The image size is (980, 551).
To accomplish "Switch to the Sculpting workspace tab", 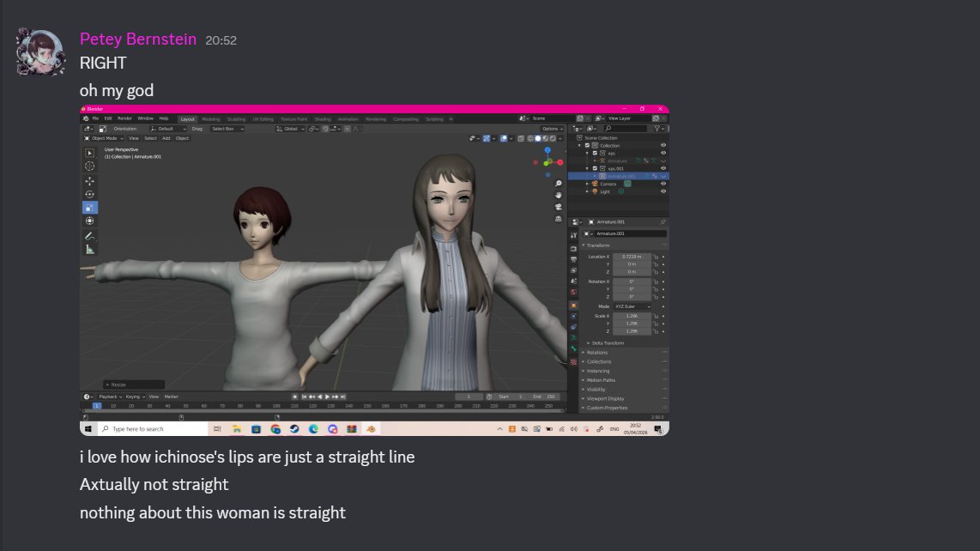I will point(236,118).
